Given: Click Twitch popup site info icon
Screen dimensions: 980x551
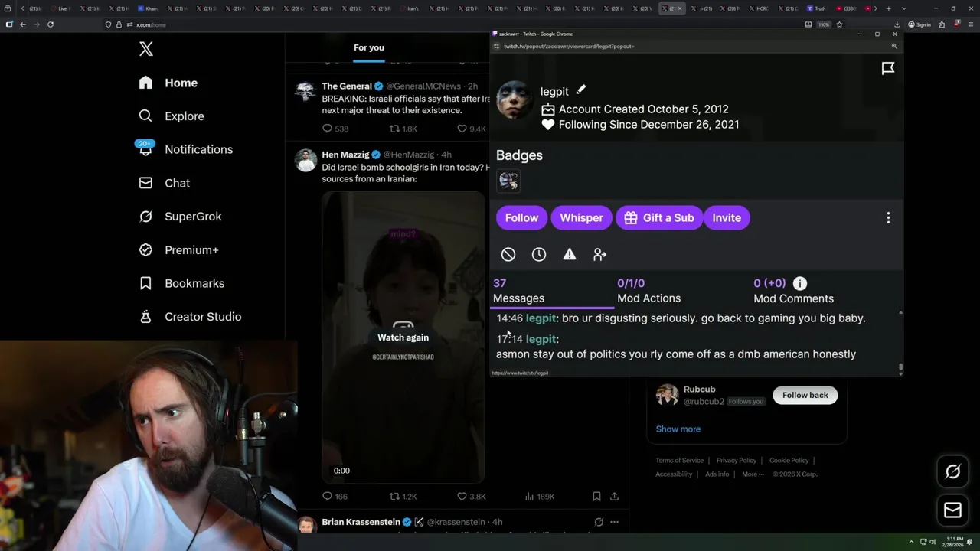Looking at the screenshot, I should coord(497,47).
